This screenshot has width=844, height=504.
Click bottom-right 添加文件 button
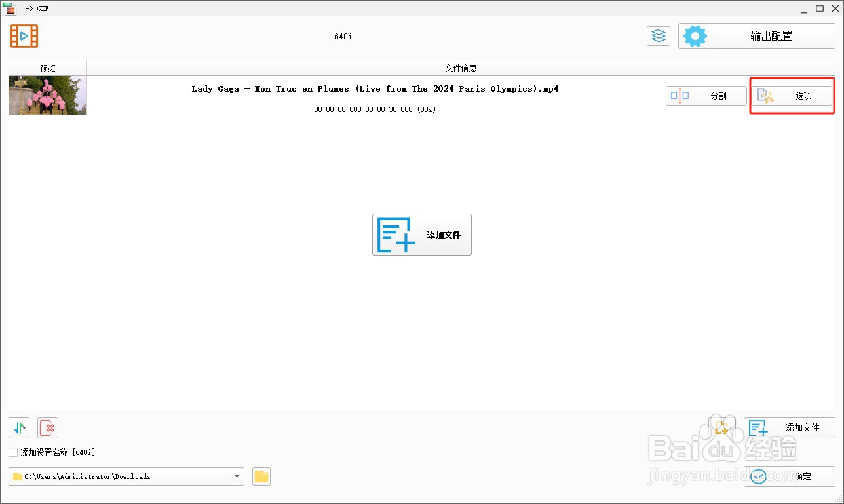click(x=790, y=428)
